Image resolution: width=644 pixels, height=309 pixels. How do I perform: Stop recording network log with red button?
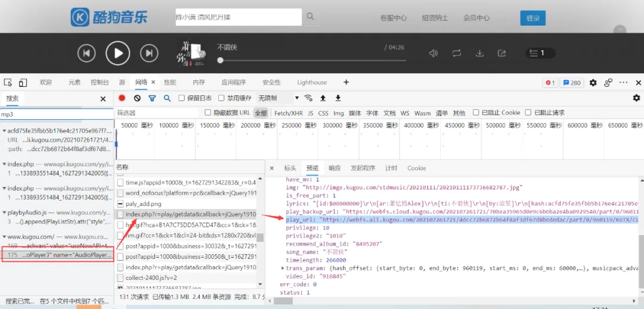pos(122,98)
